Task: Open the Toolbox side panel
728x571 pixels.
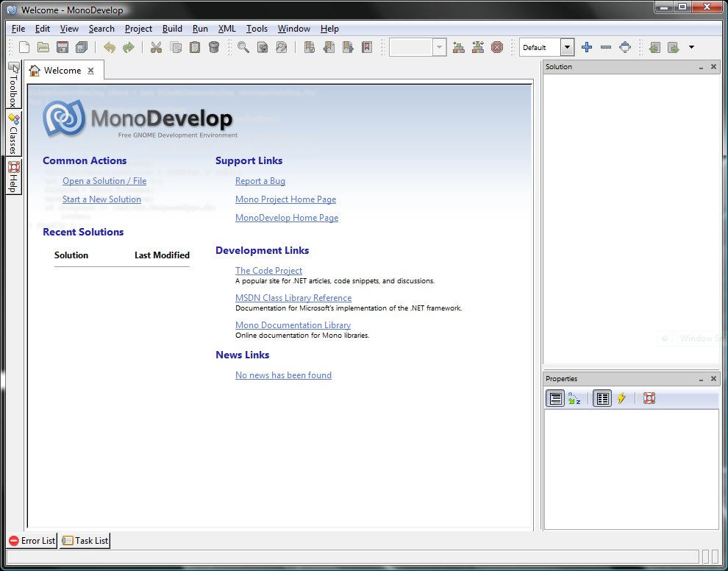Action: tap(13, 85)
